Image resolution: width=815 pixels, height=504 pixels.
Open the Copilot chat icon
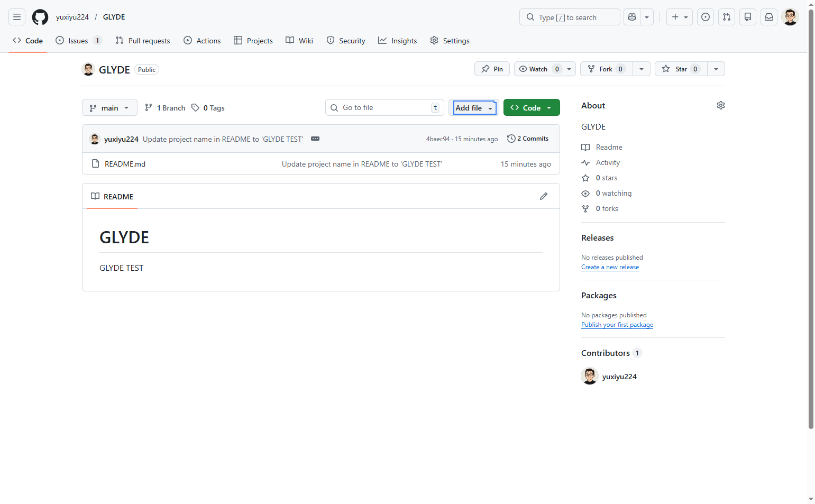(x=632, y=17)
